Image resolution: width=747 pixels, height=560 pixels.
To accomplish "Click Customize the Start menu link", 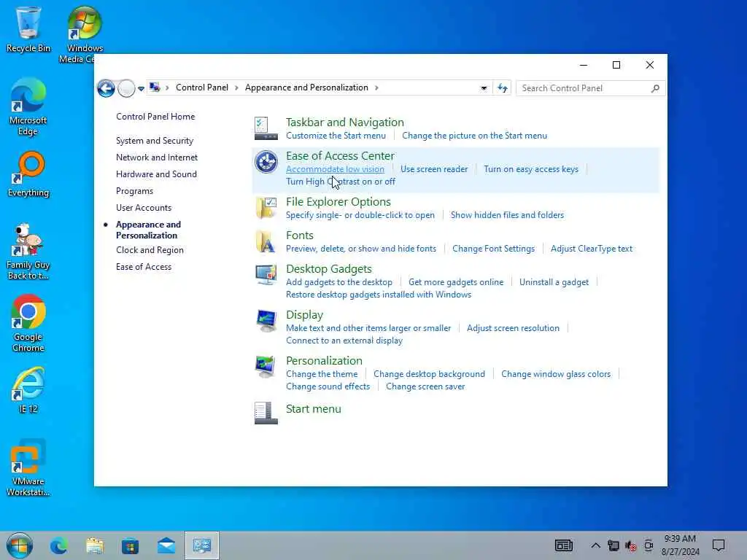I will tap(336, 136).
